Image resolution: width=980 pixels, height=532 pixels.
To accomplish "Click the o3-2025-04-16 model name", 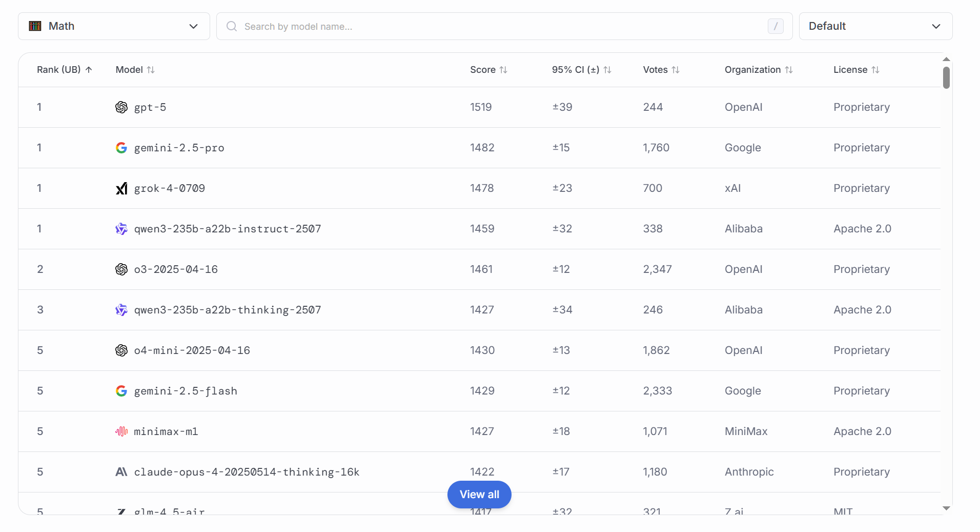I will click(x=176, y=269).
